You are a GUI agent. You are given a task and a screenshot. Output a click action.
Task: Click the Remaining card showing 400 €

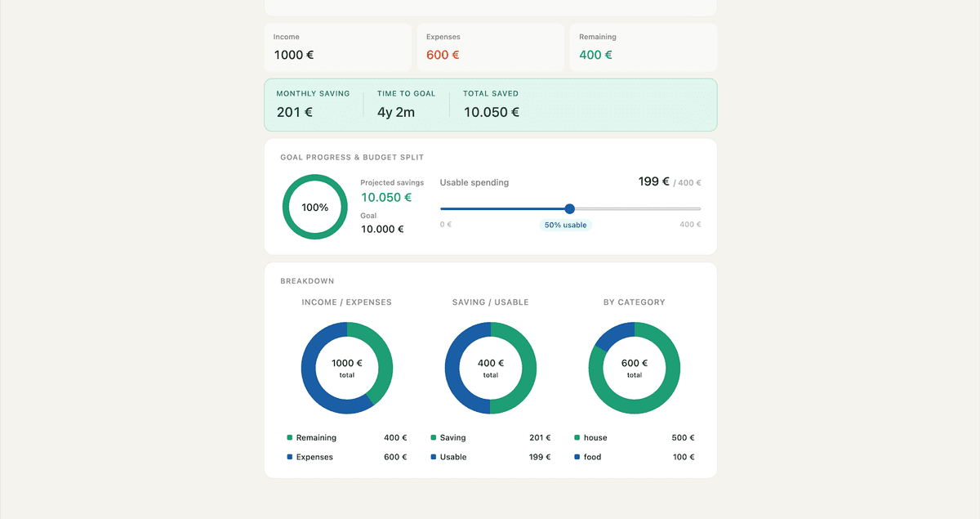644,47
